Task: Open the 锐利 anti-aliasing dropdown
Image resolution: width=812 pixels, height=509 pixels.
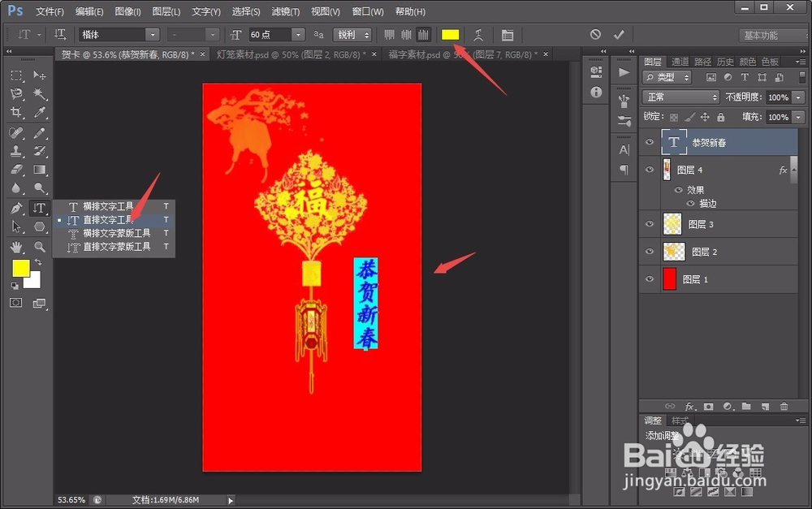Action: 352,35
